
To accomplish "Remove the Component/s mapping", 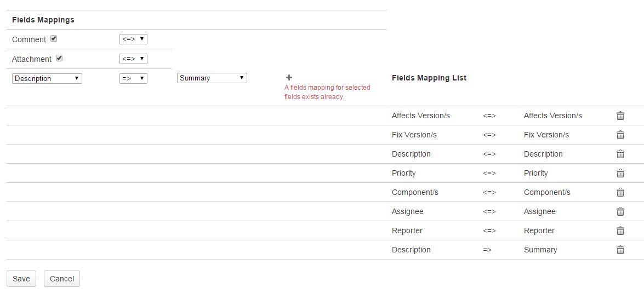I will tap(620, 192).
